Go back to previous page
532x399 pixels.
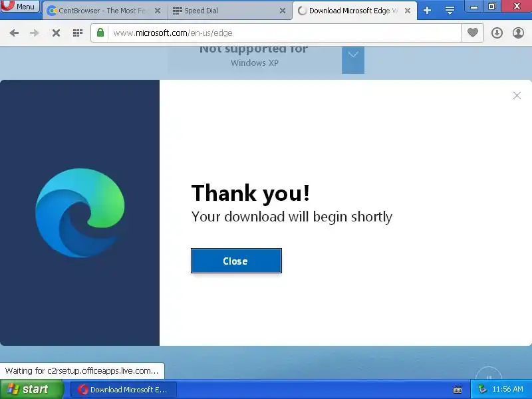click(x=14, y=33)
